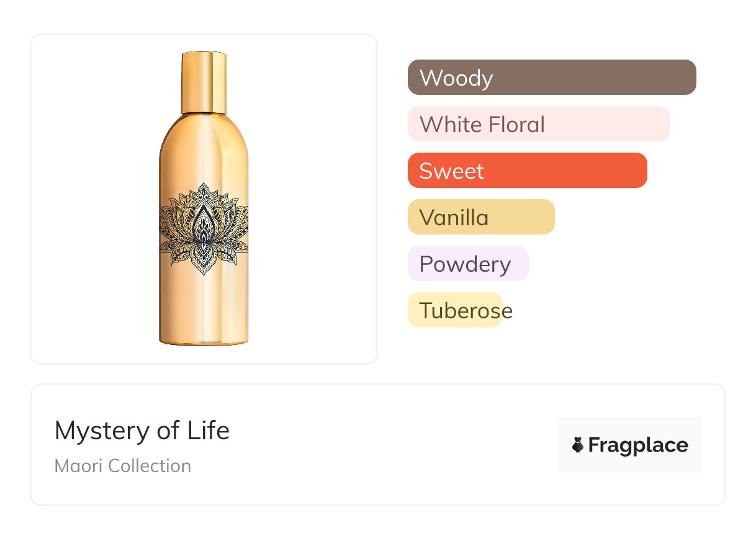Screen dimensions: 756x536
Task: Click the Fragplace wordmark text
Action: click(637, 445)
